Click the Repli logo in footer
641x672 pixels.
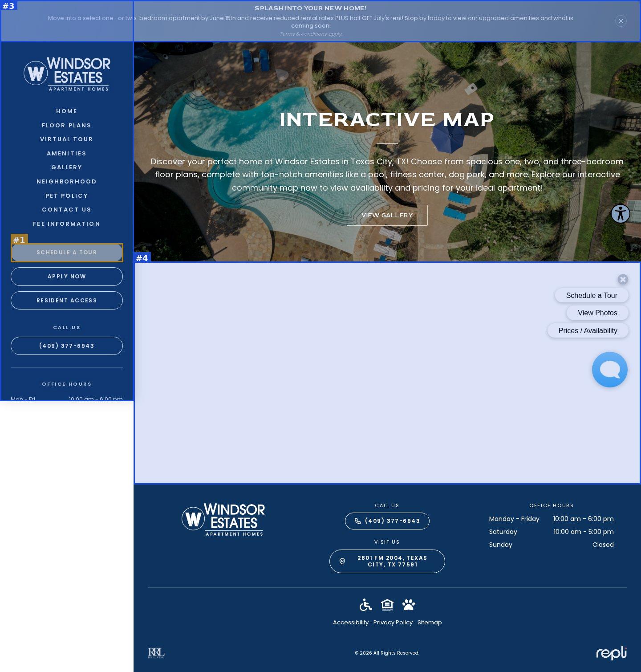pos(612,653)
